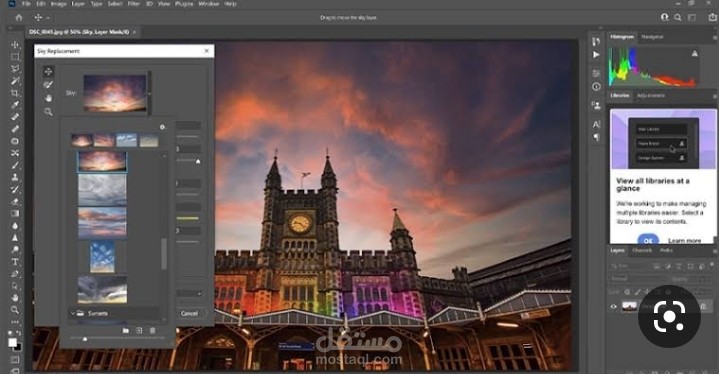The image size is (719, 374).
Task: Open the File menu
Action: [26, 4]
